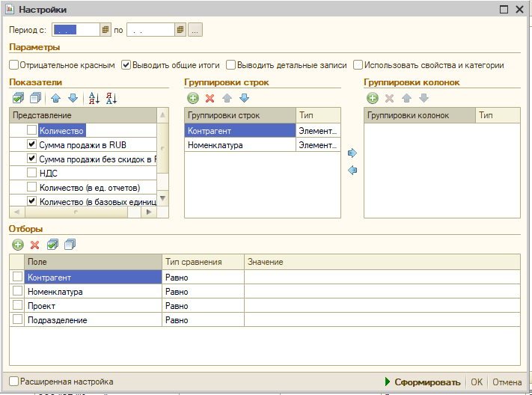Check the НДС indicator
Image resolution: width=532 pixels, height=395 pixels.
coord(31,173)
